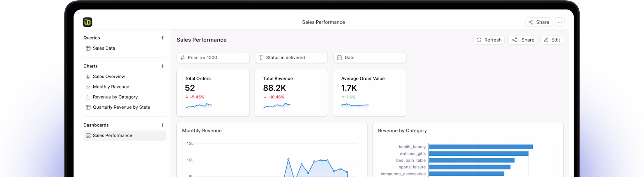Open the Status in delivered filter
The image size is (644, 177).
tap(291, 58)
